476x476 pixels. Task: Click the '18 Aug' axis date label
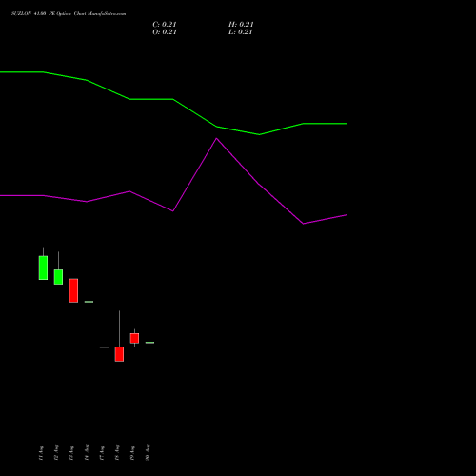[117, 453]
